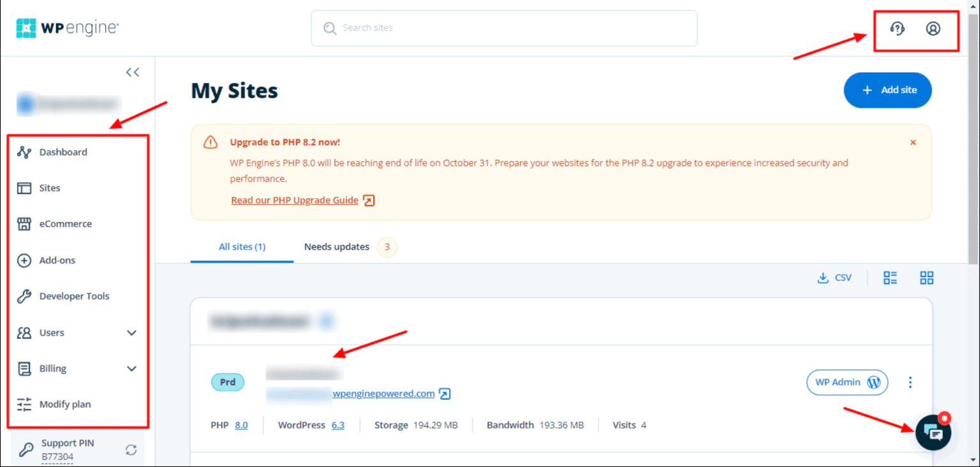Click the Search sites field

coord(504,28)
